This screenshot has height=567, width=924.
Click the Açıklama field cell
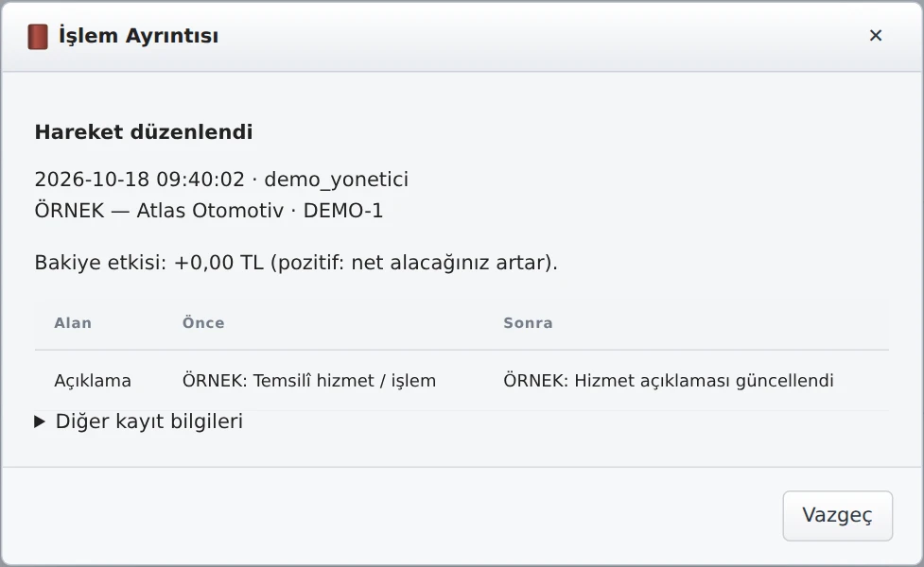[x=93, y=380]
